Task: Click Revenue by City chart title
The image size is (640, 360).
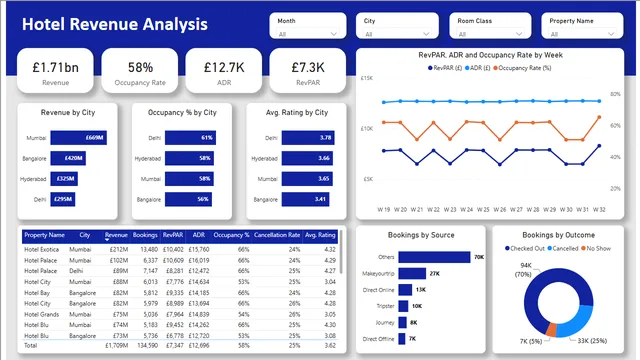Action: 68,112
